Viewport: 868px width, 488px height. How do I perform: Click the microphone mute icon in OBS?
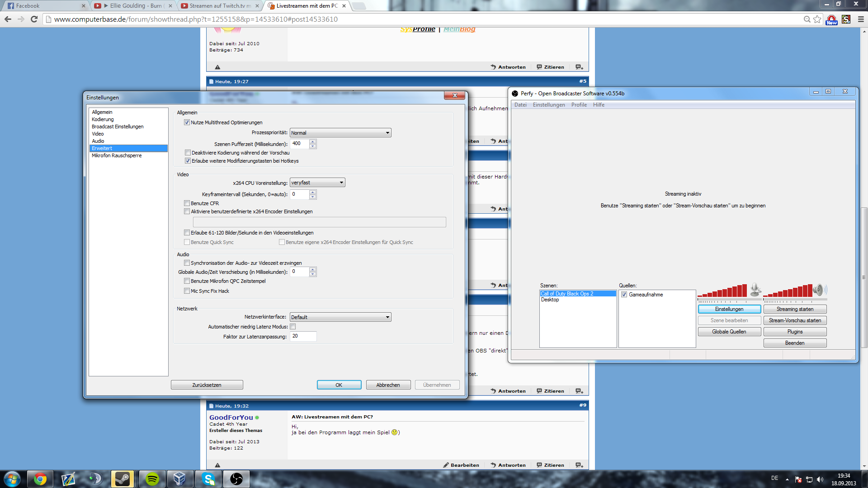pyautogui.click(x=755, y=290)
